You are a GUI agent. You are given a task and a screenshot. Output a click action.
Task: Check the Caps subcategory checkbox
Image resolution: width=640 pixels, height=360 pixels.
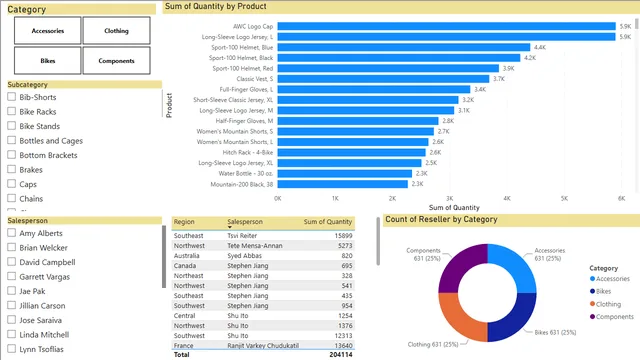point(11,184)
